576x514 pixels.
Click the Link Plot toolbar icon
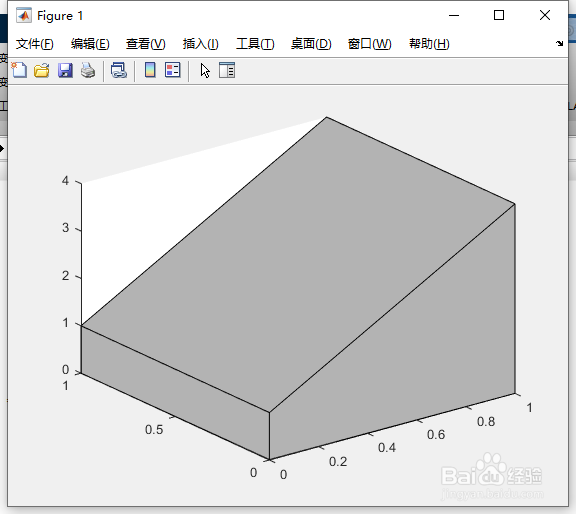coord(119,70)
